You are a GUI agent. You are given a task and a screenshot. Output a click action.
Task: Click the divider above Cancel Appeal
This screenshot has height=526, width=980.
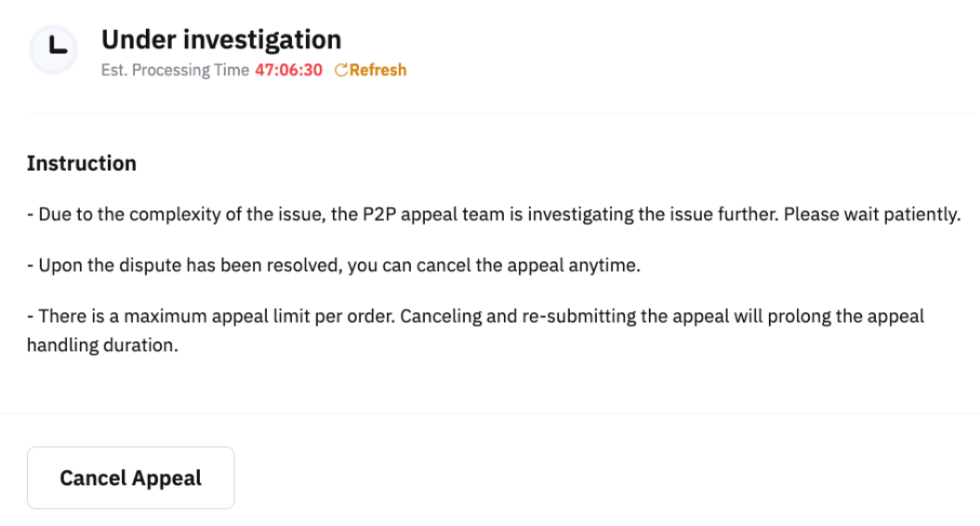[x=489, y=414]
